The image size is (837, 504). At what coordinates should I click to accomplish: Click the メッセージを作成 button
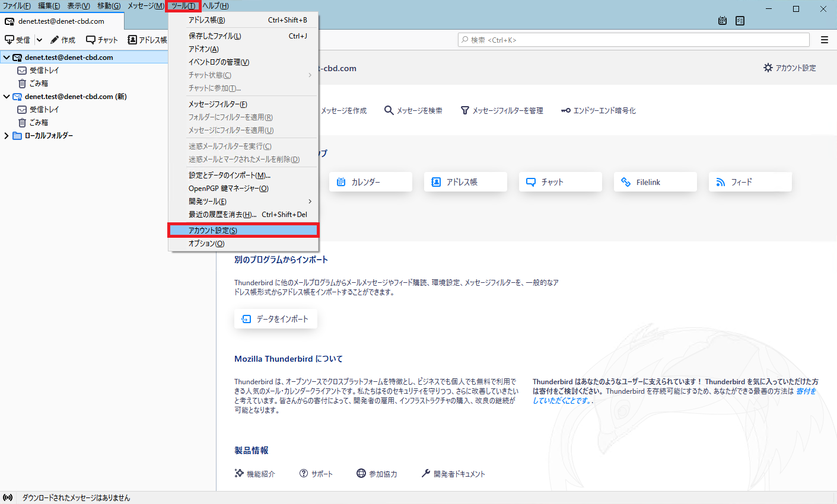(x=343, y=111)
